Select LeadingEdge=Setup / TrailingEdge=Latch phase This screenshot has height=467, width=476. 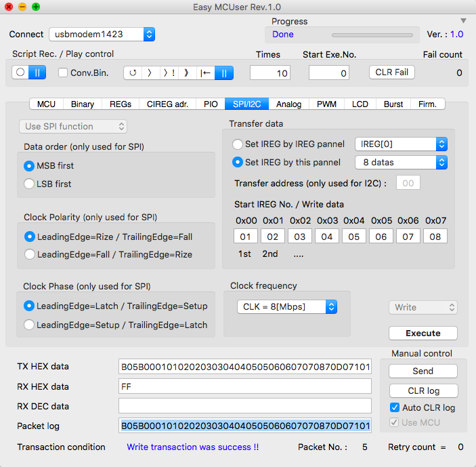(x=29, y=325)
